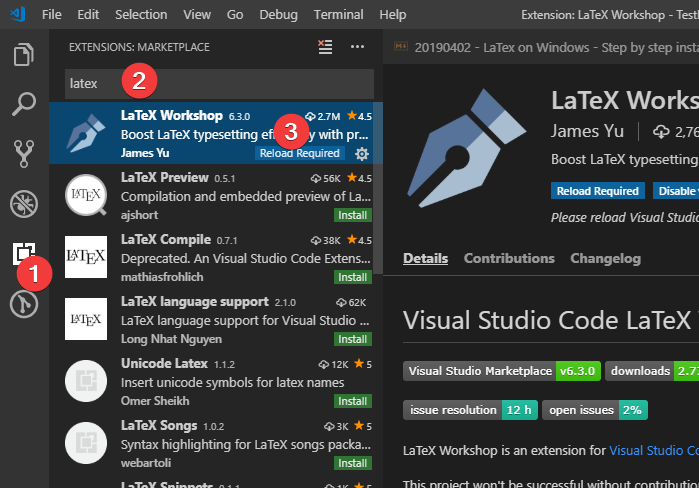Open the GitLens icon in activity bar
This screenshot has height=488, width=699.
(24, 304)
